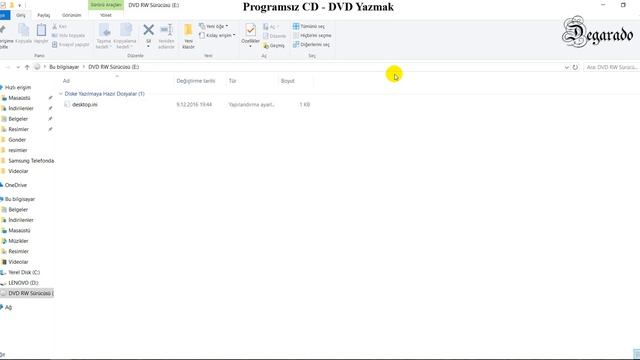Click Yolu kopyala in the ribbon
The width and height of the screenshot is (640, 360).
69,36
